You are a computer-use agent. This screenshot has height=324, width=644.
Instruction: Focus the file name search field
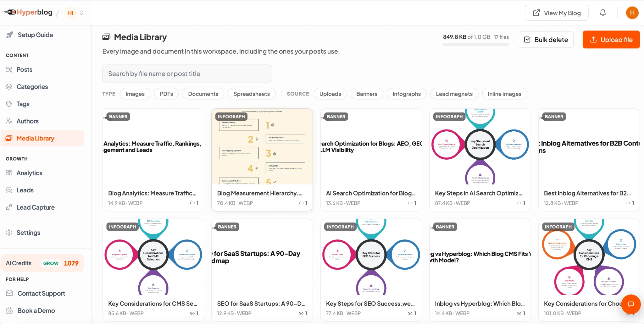[187, 74]
